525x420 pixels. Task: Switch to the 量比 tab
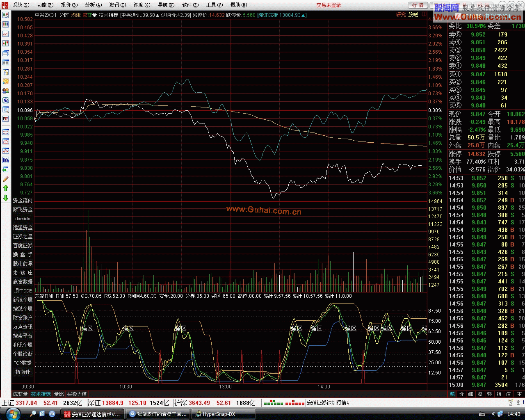[x=59, y=394]
